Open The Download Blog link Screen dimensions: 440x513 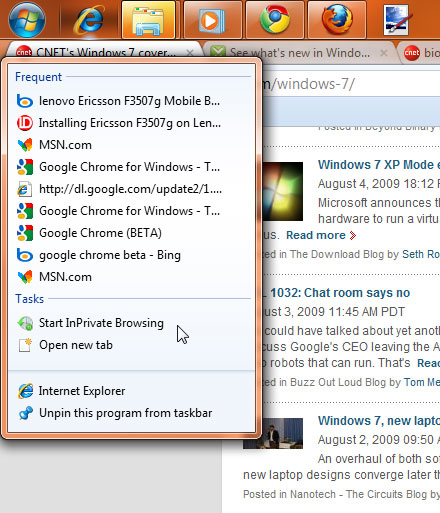point(337,254)
